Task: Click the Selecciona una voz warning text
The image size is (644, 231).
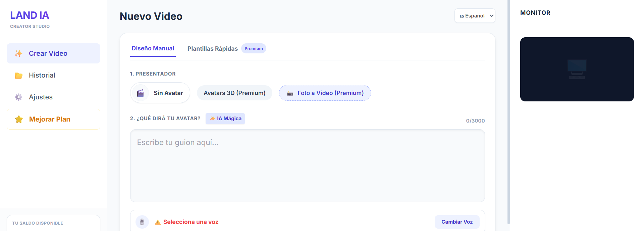Action: tap(191, 222)
